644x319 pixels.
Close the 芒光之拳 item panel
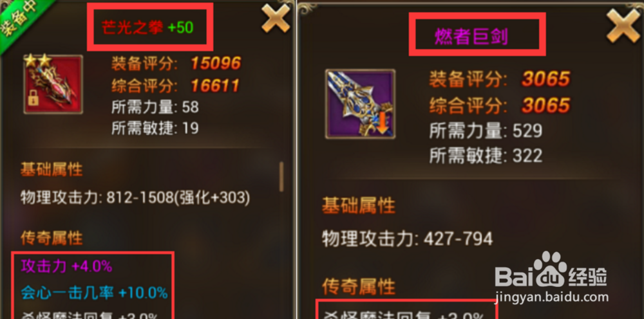(x=276, y=17)
